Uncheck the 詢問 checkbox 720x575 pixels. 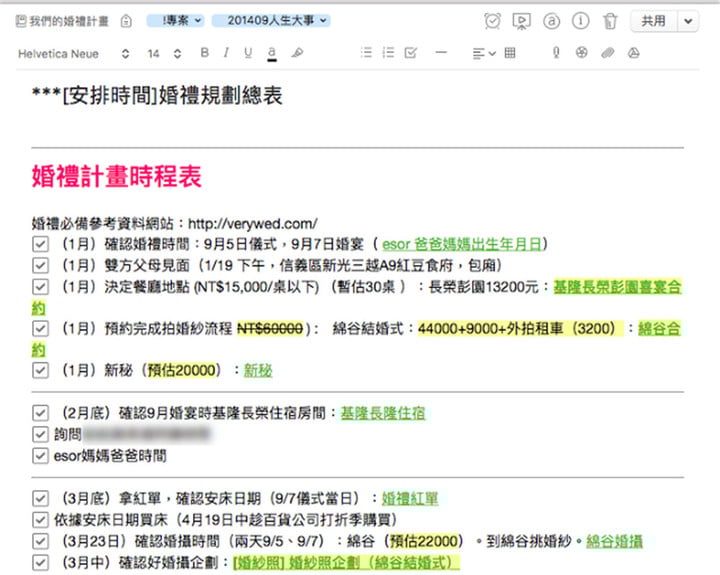click(x=40, y=434)
